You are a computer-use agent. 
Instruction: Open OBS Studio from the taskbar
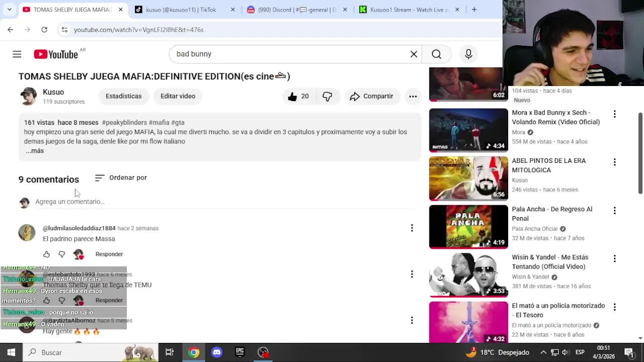pyautogui.click(x=263, y=352)
